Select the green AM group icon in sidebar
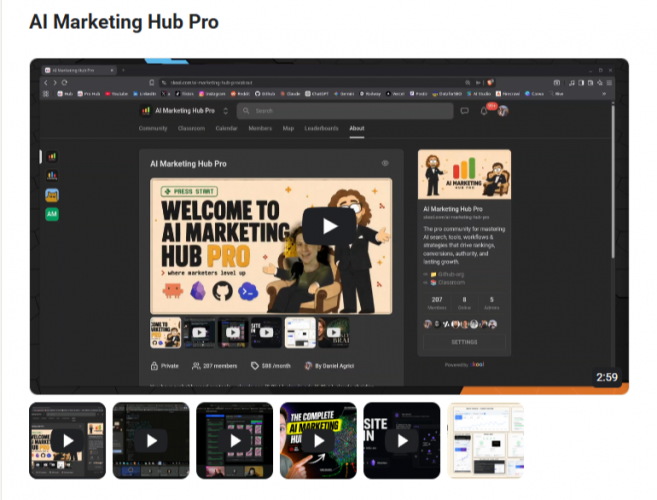The width and height of the screenshot is (657, 500). (x=52, y=214)
